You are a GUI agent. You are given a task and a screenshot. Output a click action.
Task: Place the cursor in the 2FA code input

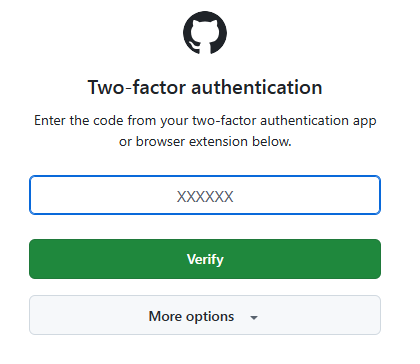pyautogui.click(x=205, y=195)
